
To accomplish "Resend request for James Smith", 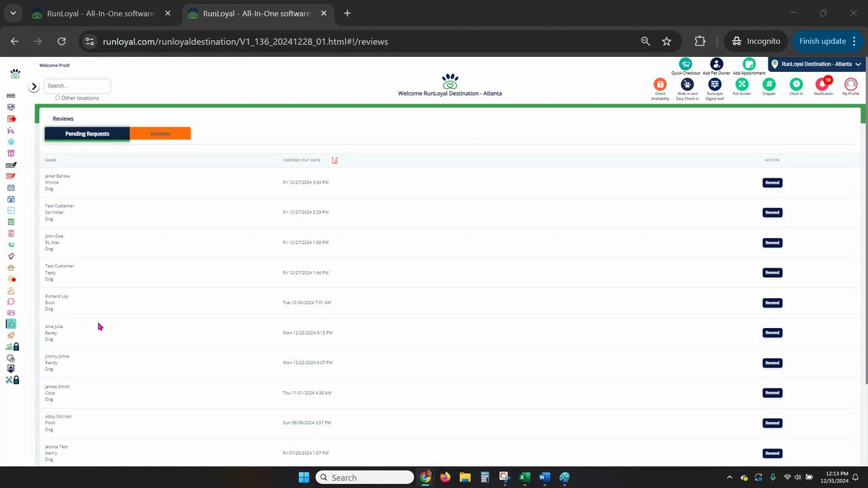I will [x=772, y=392].
